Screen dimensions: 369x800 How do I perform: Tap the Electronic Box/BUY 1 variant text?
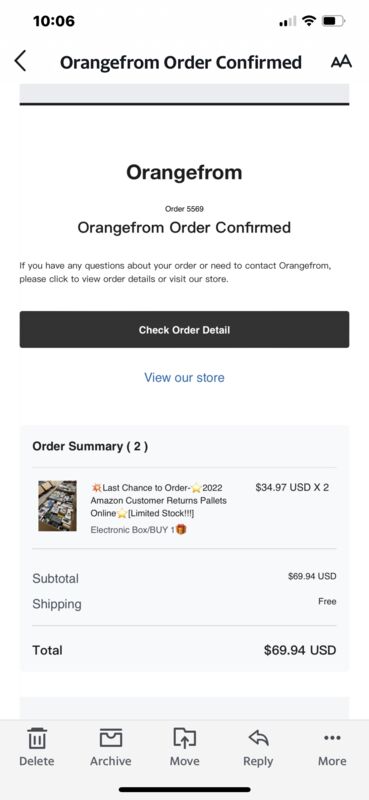(138, 530)
